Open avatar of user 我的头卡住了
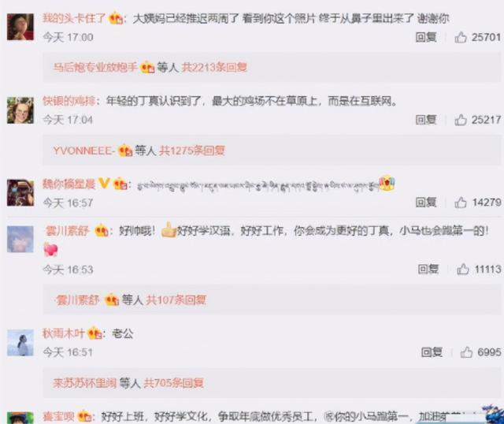Image resolution: width=504 pixels, height=424 pixels. (x=20, y=27)
